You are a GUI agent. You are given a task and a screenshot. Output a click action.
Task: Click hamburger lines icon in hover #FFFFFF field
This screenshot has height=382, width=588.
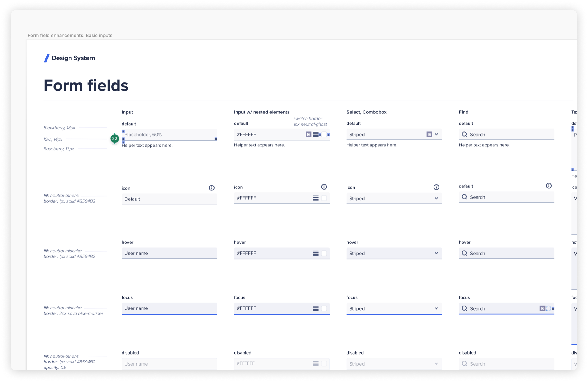(316, 253)
